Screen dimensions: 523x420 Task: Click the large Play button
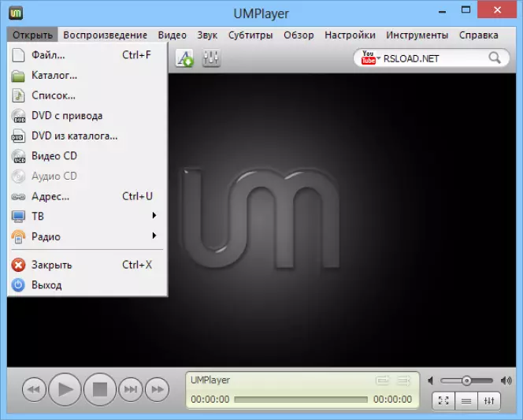pyautogui.click(x=65, y=389)
